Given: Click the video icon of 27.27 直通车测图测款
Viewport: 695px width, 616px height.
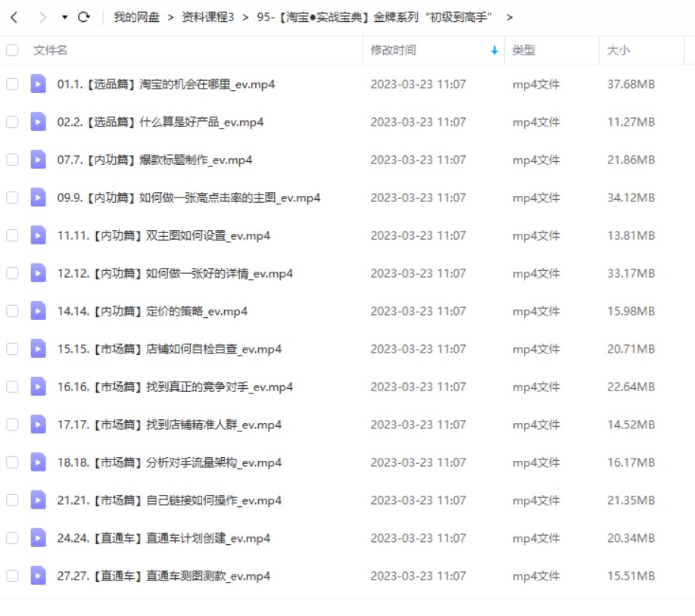Looking at the screenshot, I should pyautogui.click(x=38, y=576).
